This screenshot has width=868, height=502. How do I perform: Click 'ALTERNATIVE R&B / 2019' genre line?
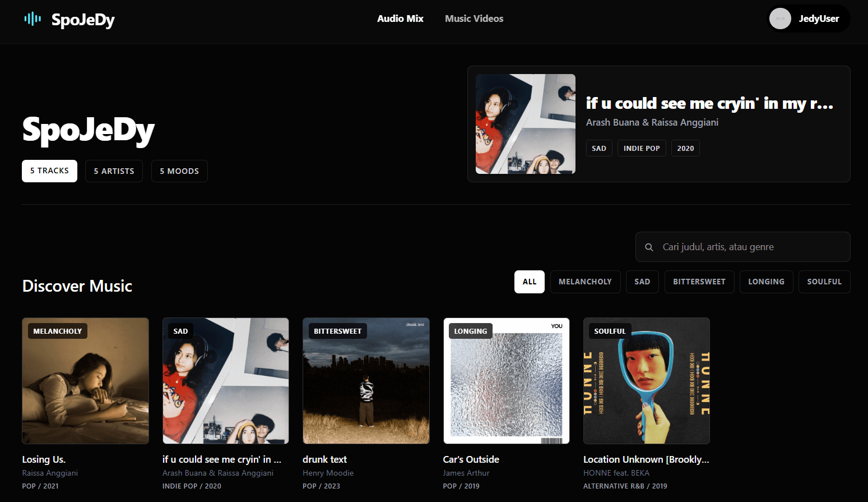[625, 486]
